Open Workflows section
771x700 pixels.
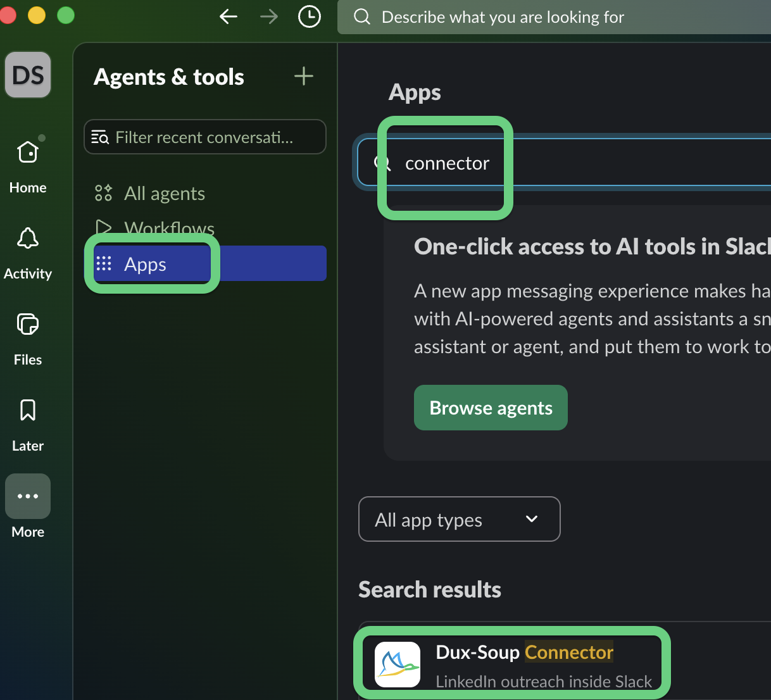(x=205, y=228)
